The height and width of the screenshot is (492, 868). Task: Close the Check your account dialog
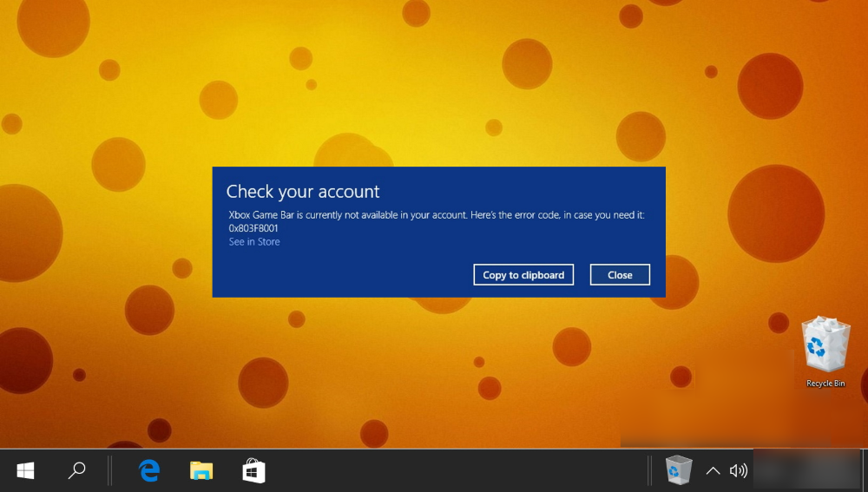620,275
